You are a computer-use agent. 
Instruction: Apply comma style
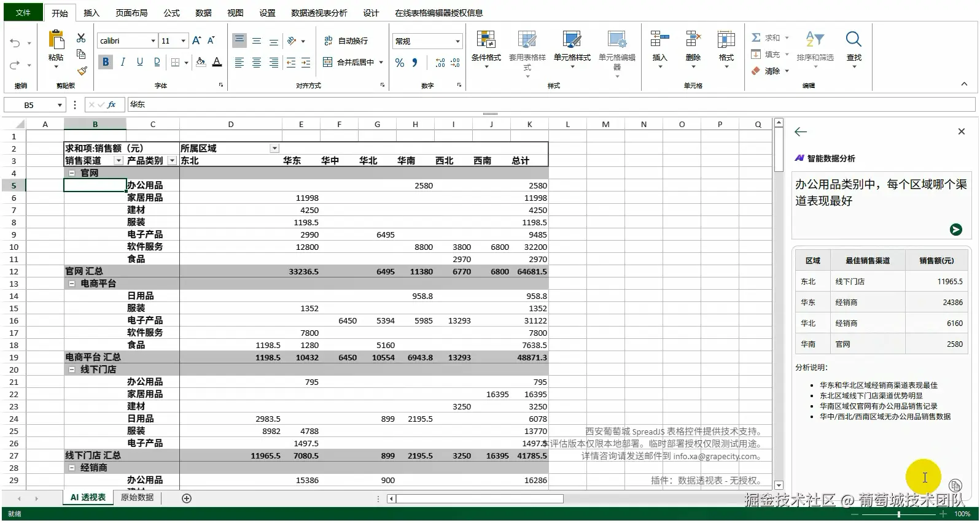[x=415, y=63]
